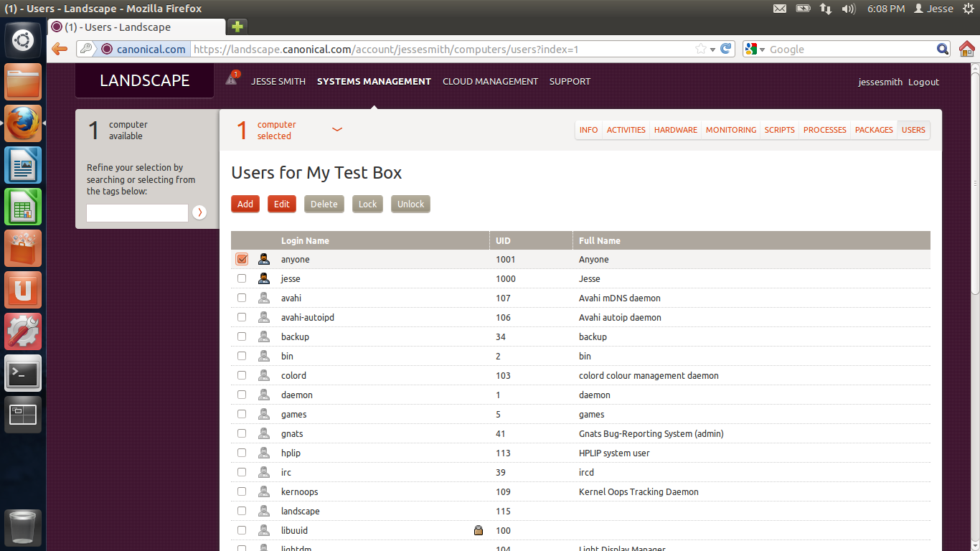Viewport: 980px width, 551px height.
Task: Open Ubuntu Software Center launcher icon
Action: click(x=23, y=248)
